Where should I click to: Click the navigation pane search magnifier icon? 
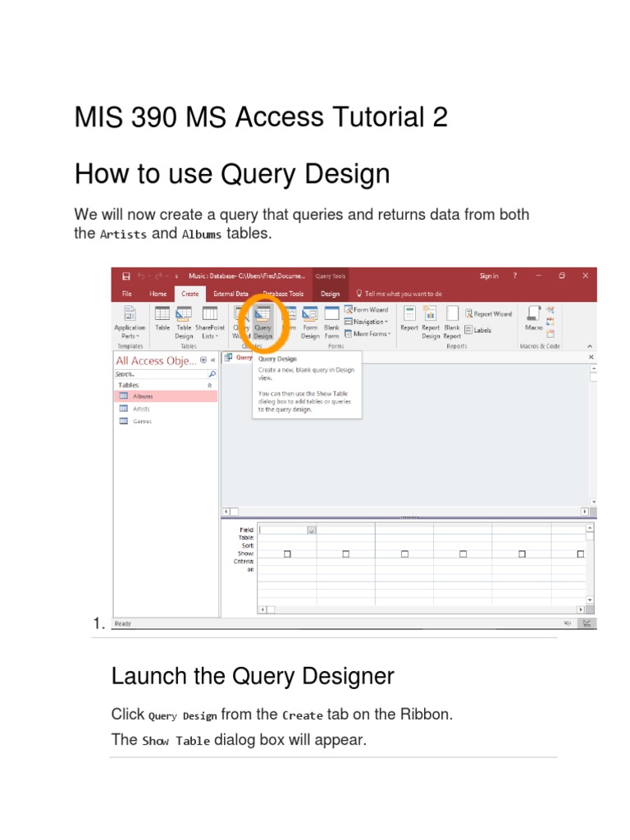coord(212,374)
